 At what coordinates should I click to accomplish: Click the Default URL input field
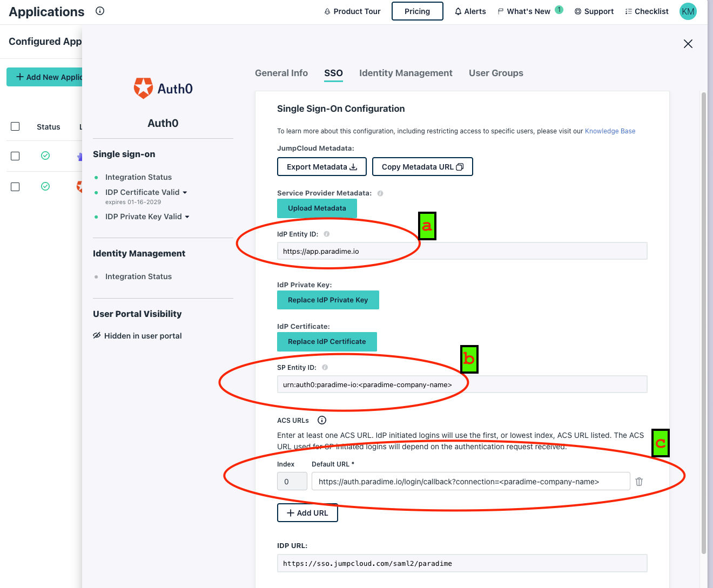[x=470, y=482]
